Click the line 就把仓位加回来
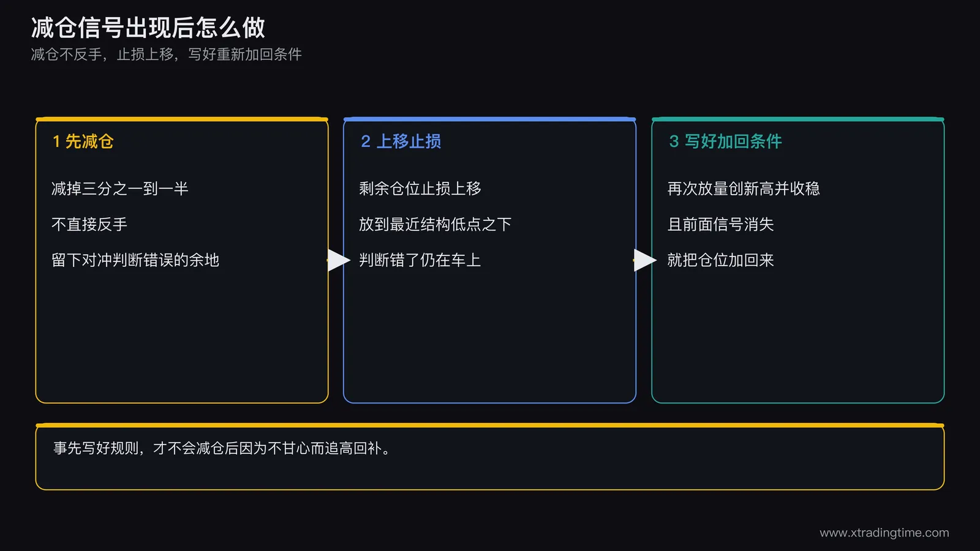This screenshot has width=980, height=551. click(x=721, y=260)
